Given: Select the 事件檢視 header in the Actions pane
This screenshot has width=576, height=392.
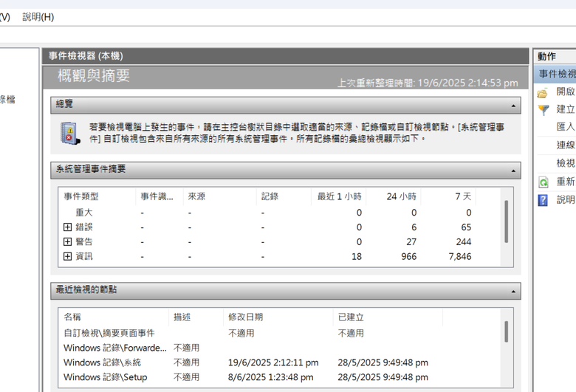Looking at the screenshot, I should coord(555,74).
